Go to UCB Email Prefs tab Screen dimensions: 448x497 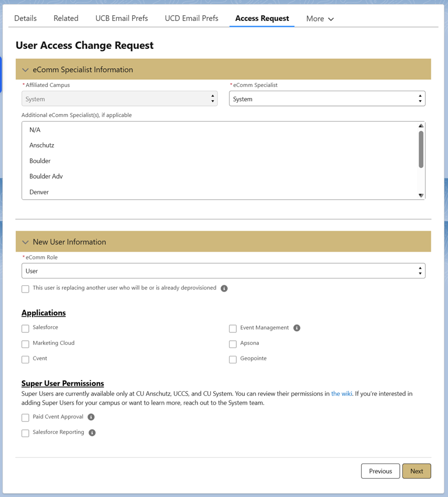tap(122, 18)
